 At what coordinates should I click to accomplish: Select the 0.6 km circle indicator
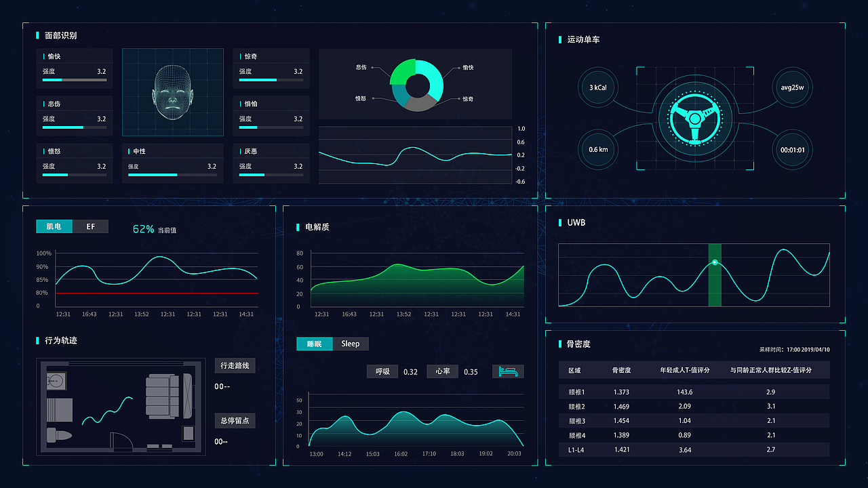tap(597, 149)
